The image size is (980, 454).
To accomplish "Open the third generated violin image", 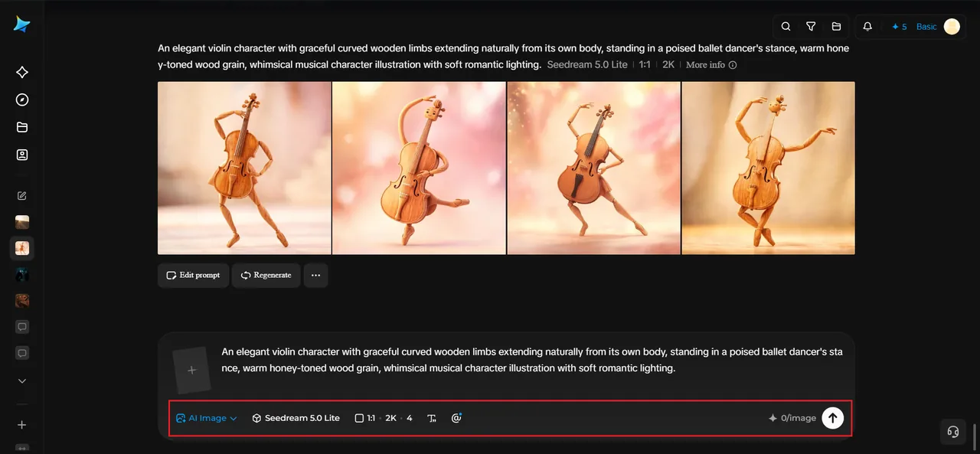I will coord(593,168).
